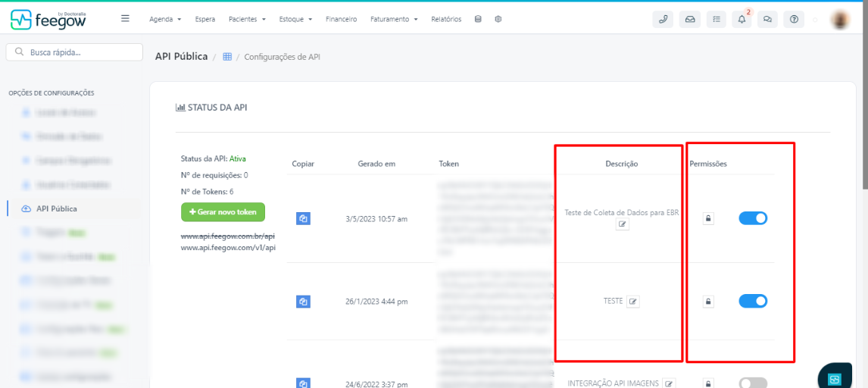
Task: Disable the TESTE token toggle
Action: pos(753,301)
